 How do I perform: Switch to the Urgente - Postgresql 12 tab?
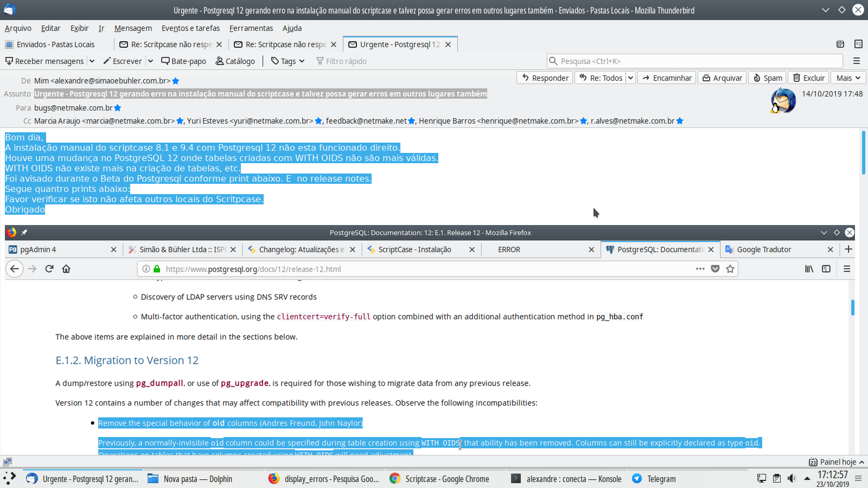pyautogui.click(x=400, y=44)
